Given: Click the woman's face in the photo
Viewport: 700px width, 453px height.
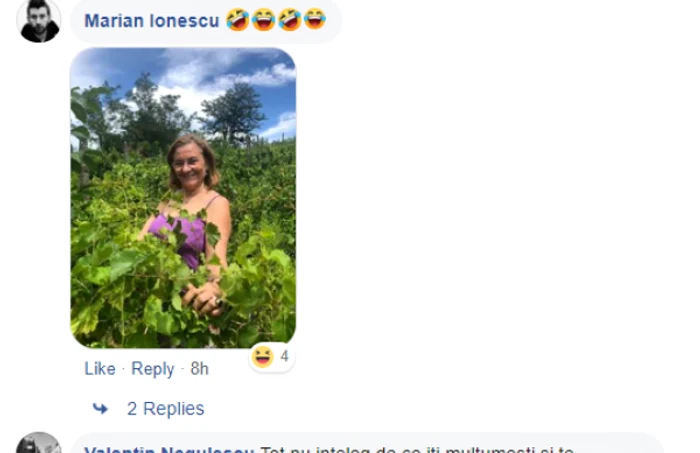Looking at the screenshot, I should click(190, 165).
